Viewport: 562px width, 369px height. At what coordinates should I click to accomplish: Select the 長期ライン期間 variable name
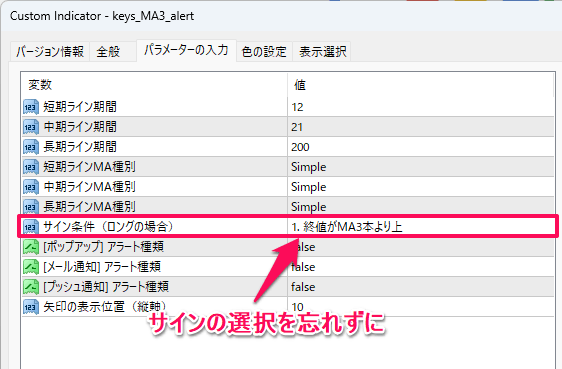coord(80,147)
